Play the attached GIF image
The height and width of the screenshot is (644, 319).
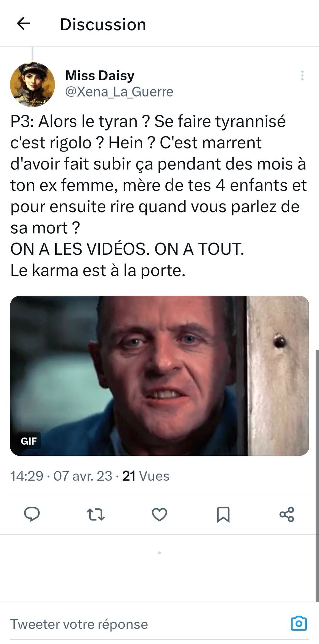point(159,376)
